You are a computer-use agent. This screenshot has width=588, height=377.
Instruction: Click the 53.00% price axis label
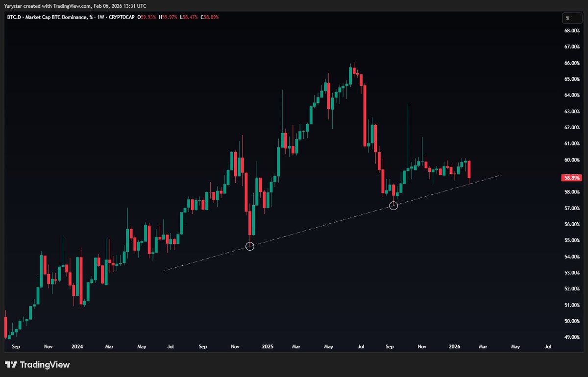pos(572,273)
